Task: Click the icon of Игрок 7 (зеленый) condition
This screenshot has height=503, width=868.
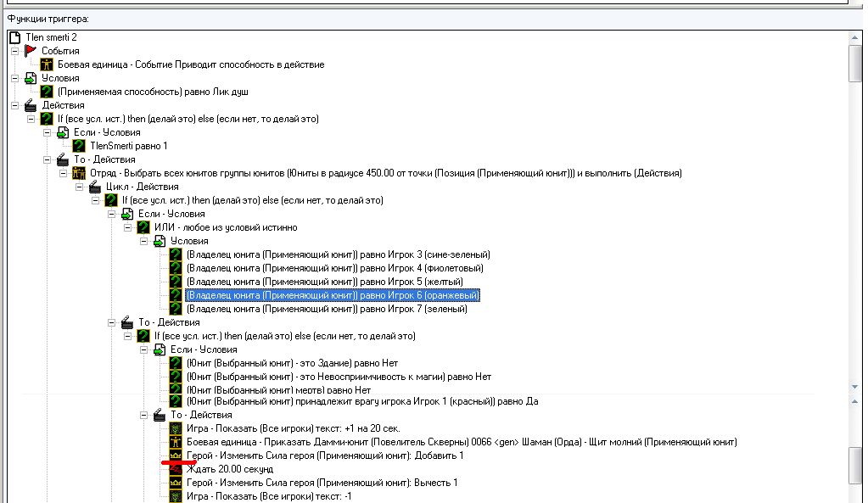Action: 176,309
